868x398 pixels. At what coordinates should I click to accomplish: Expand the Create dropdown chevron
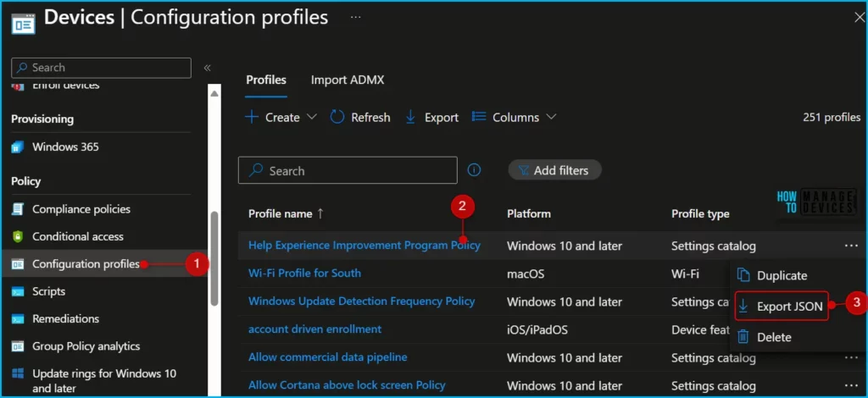click(x=312, y=117)
